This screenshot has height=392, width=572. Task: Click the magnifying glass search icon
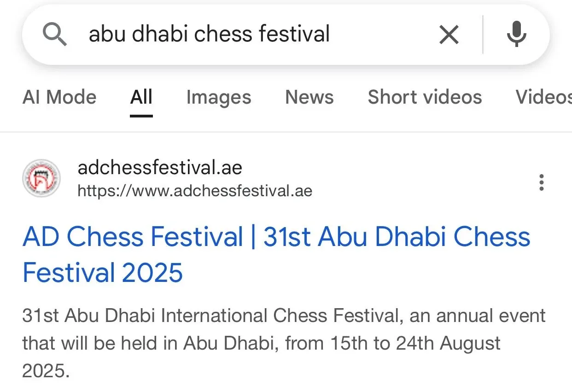(55, 35)
